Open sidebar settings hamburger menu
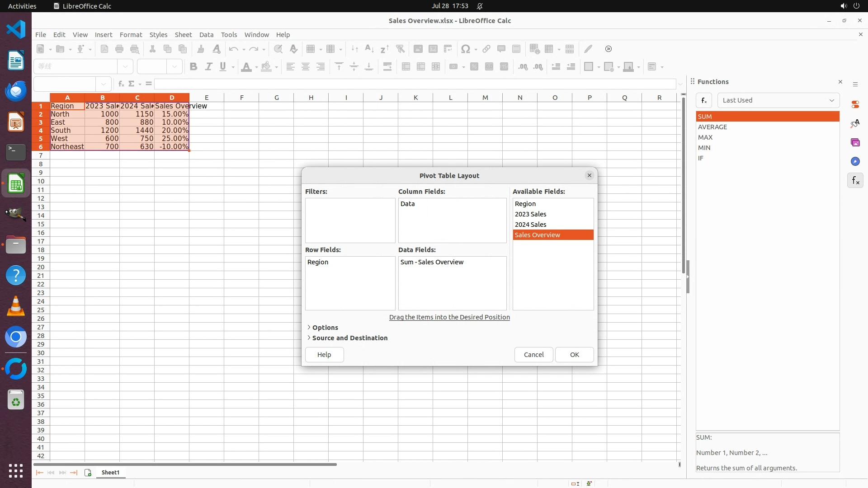 [855, 84]
